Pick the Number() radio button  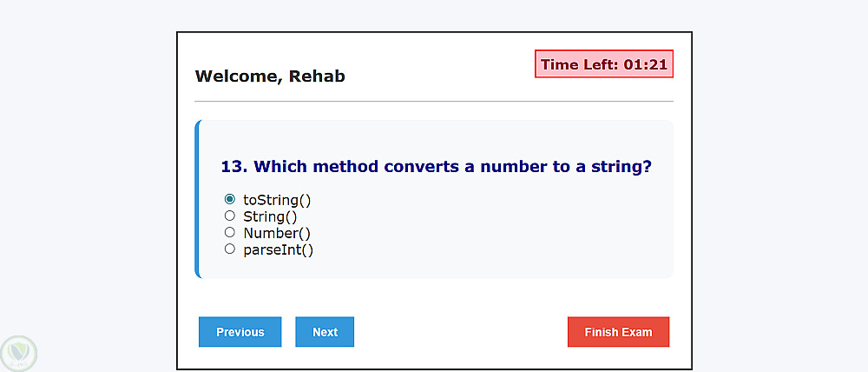[230, 232]
